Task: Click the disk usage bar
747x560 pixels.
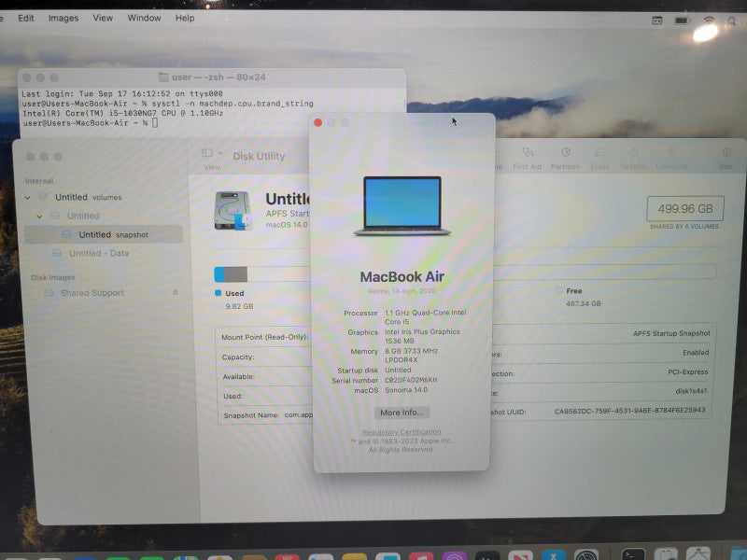Action: [465, 273]
